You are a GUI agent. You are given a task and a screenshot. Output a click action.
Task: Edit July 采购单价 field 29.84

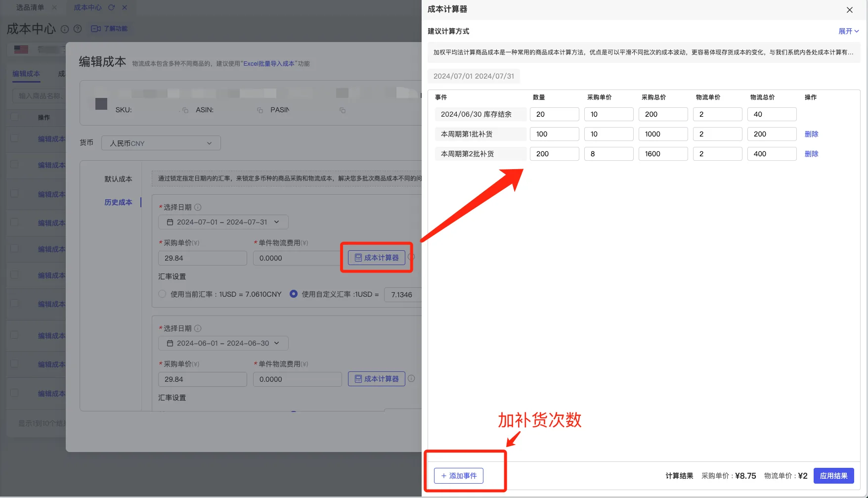203,258
